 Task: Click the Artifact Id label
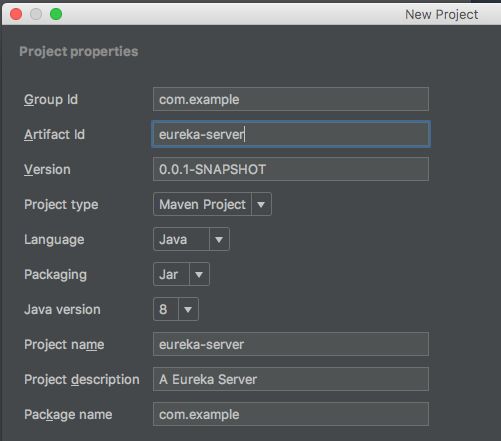54,135
